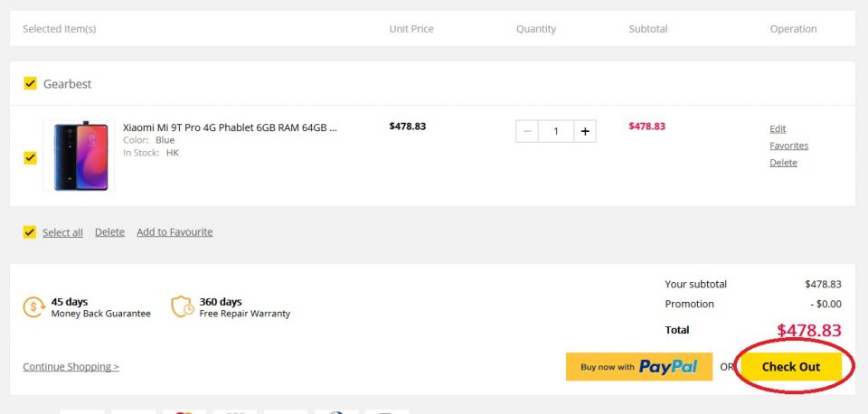The width and height of the screenshot is (868, 414).
Task: Click the quantity input field
Action: (x=556, y=131)
